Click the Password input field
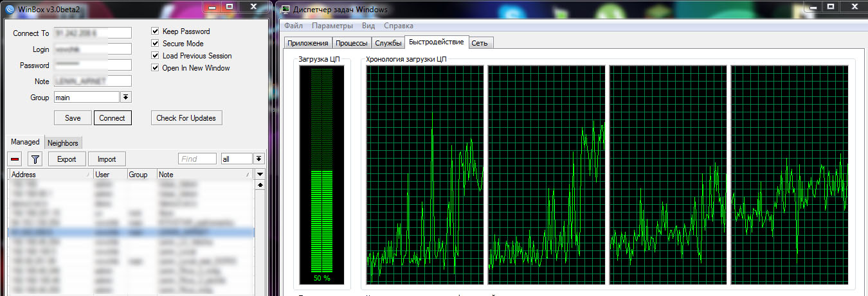 93,65
